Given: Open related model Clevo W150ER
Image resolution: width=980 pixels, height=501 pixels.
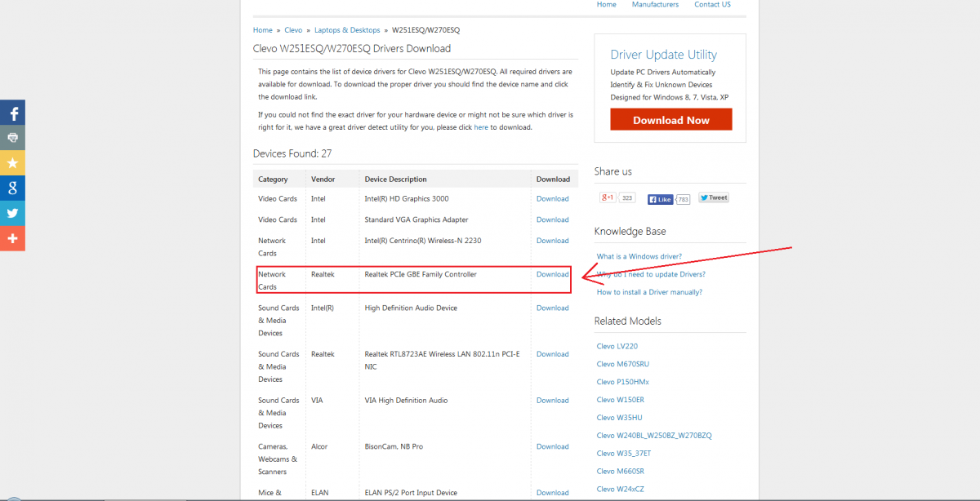Looking at the screenshot, I should pos(621,400).
